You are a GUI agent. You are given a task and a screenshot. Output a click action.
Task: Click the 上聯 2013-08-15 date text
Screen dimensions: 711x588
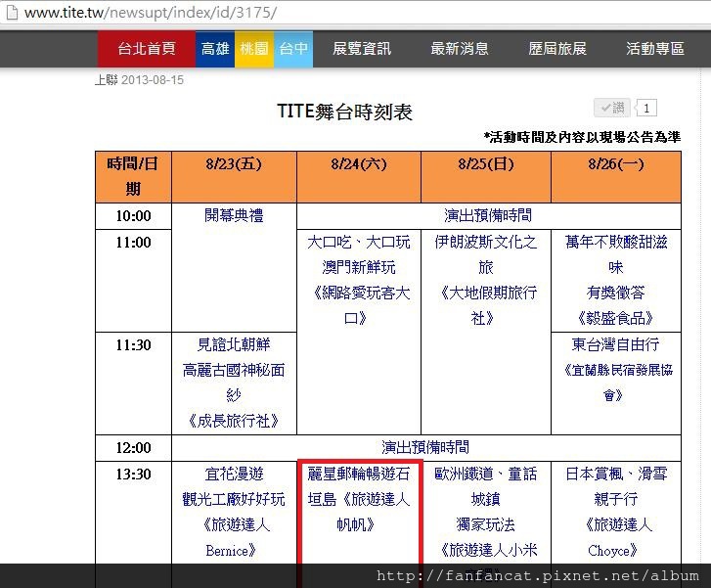coord(139,80)
